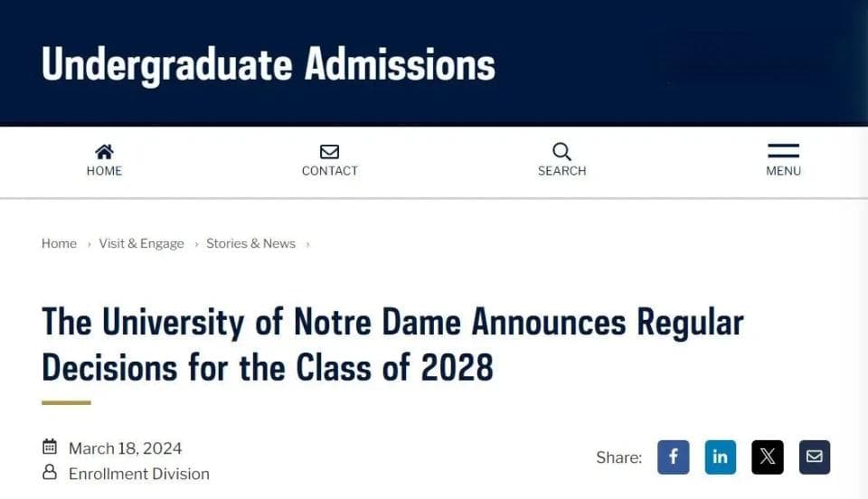Viewport: 868px width, 499px height.
Task: Click the Search magnifier icon
Action: point(561,151)
